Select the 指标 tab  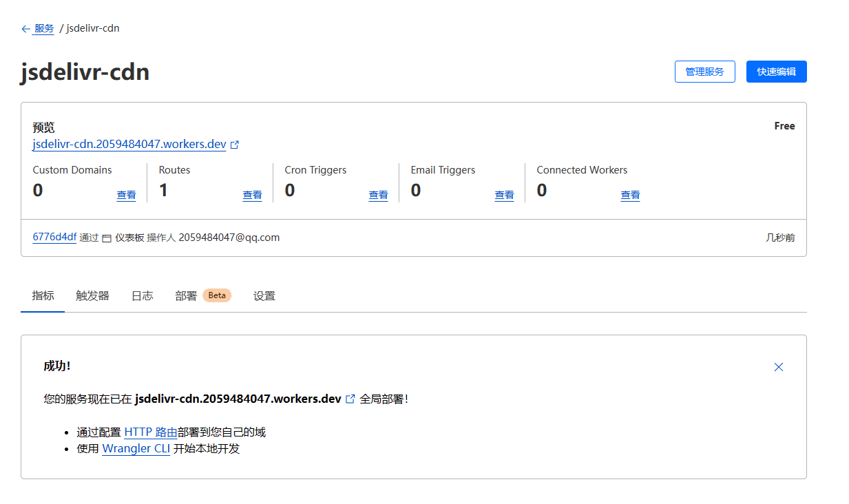(43, 296)
